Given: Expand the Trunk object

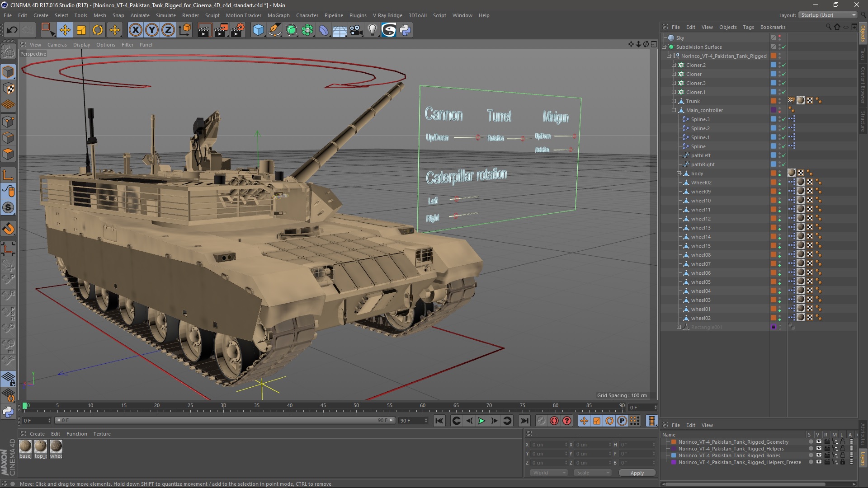Looking at the screenshot, I should coord(674,101).
